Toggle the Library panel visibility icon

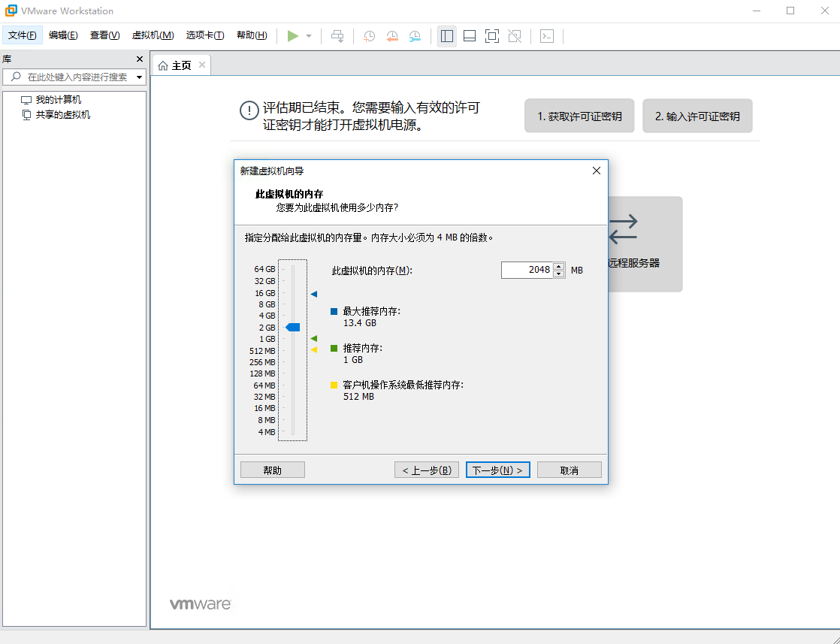tap(446, 35)
